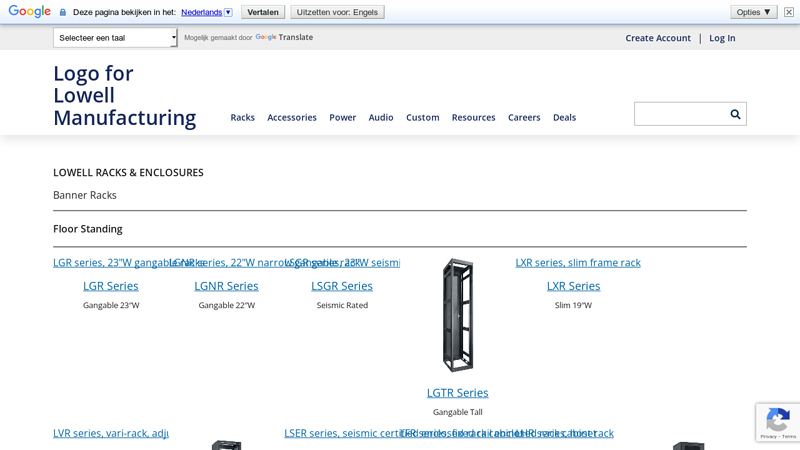Open the LGTR Series link
The height and width of the screenshot is (450, 800).
pos(458,393)
